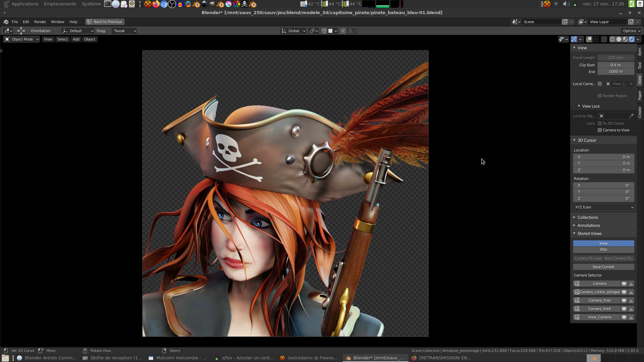Click Back to Previous button
Viewport: 644px width, 362px height.
[105, 22]
